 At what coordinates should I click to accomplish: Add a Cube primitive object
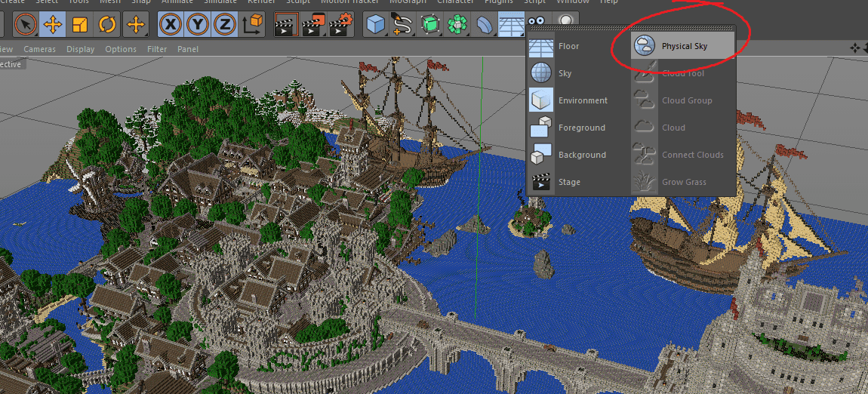click(x=377, y=24)
